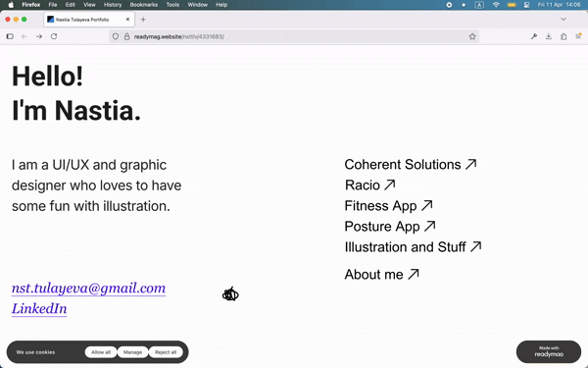Open Illustration and Stuff link

[414, 247]
